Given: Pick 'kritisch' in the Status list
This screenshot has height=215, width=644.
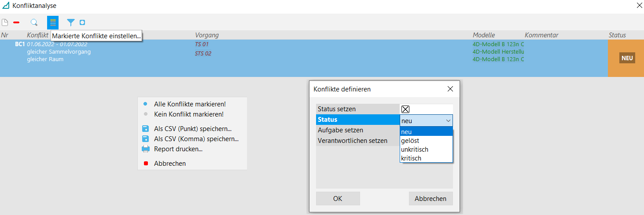Looking at the screenshot, I should pyautogui.click(x=411, y=158).
